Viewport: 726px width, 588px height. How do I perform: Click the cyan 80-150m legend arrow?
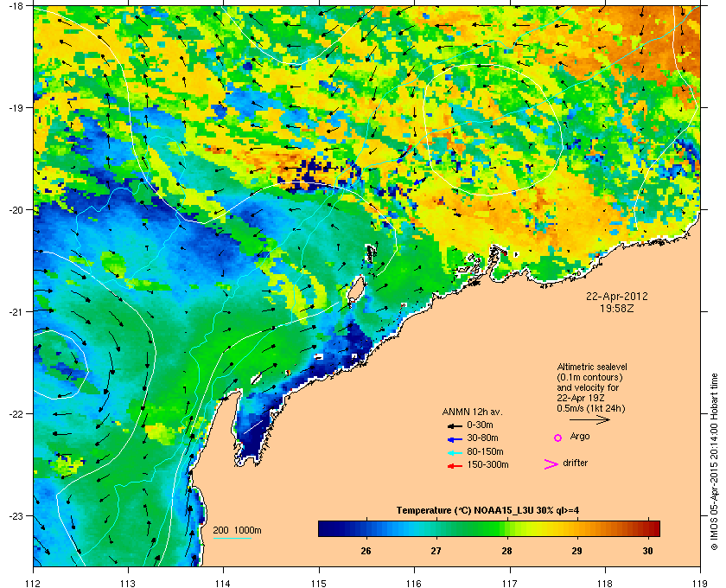[x=455, y=452]
